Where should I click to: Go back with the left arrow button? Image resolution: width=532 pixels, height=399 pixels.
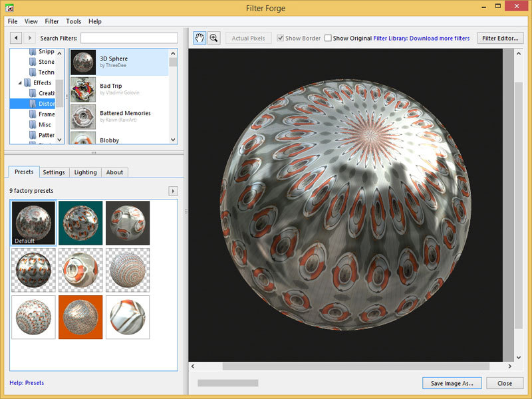click(x=16, y=38)
